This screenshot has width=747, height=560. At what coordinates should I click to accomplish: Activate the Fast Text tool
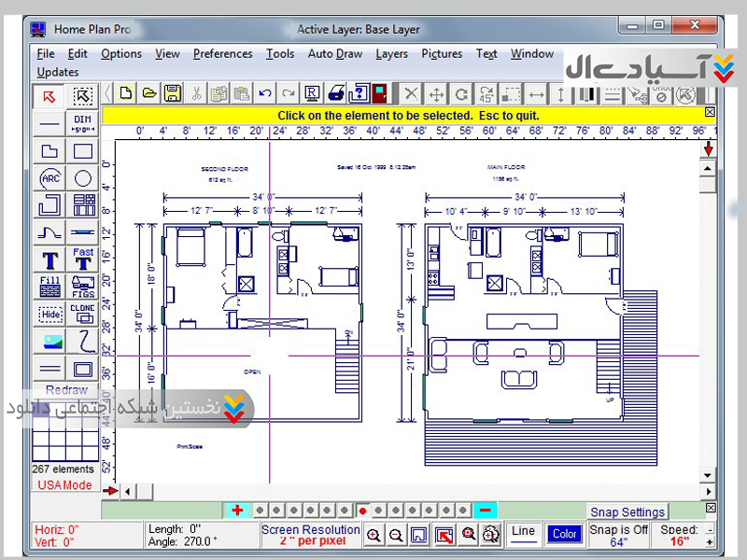tap(83, 259)
